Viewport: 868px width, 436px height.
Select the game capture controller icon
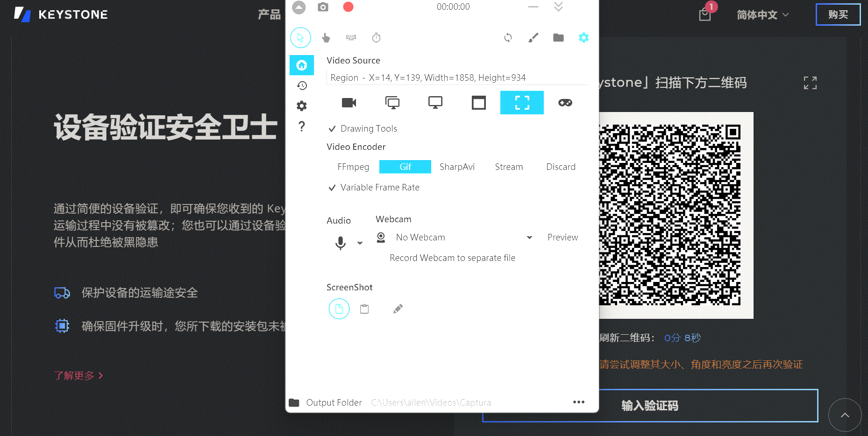(x=565, y=103)
